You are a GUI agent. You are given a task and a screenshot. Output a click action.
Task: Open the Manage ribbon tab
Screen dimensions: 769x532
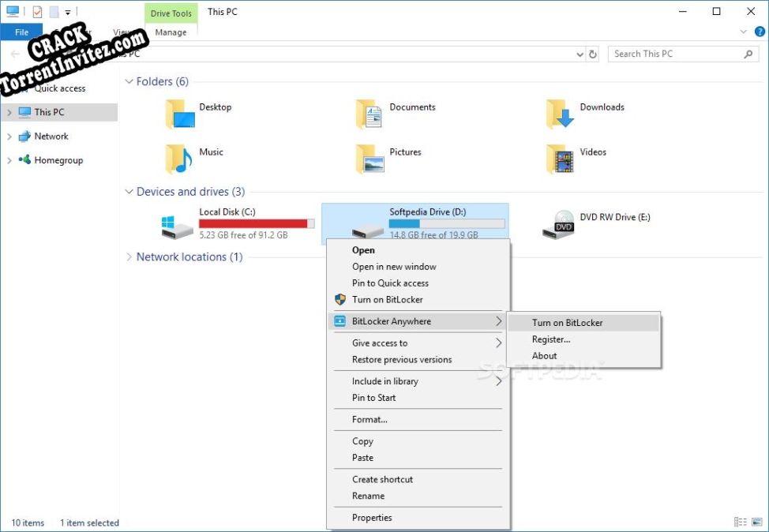(x=171, y=32)
